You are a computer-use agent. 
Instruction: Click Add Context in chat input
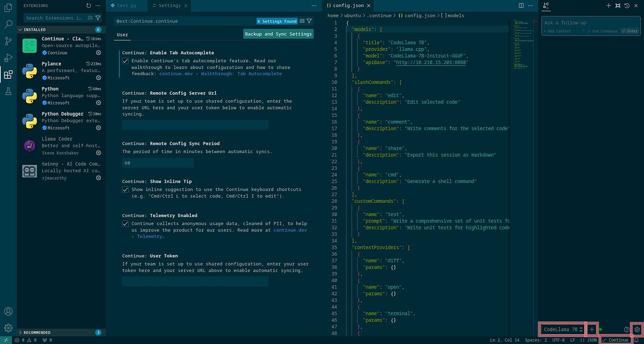(558, 31)
